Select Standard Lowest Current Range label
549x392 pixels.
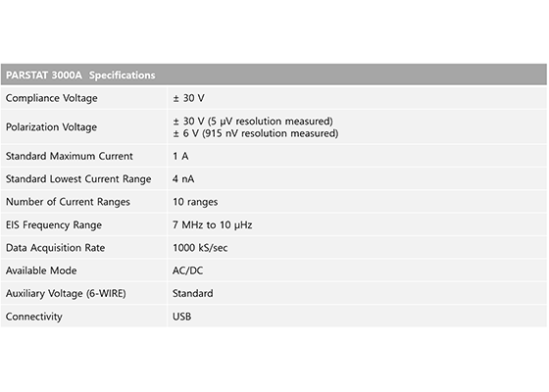78,178
